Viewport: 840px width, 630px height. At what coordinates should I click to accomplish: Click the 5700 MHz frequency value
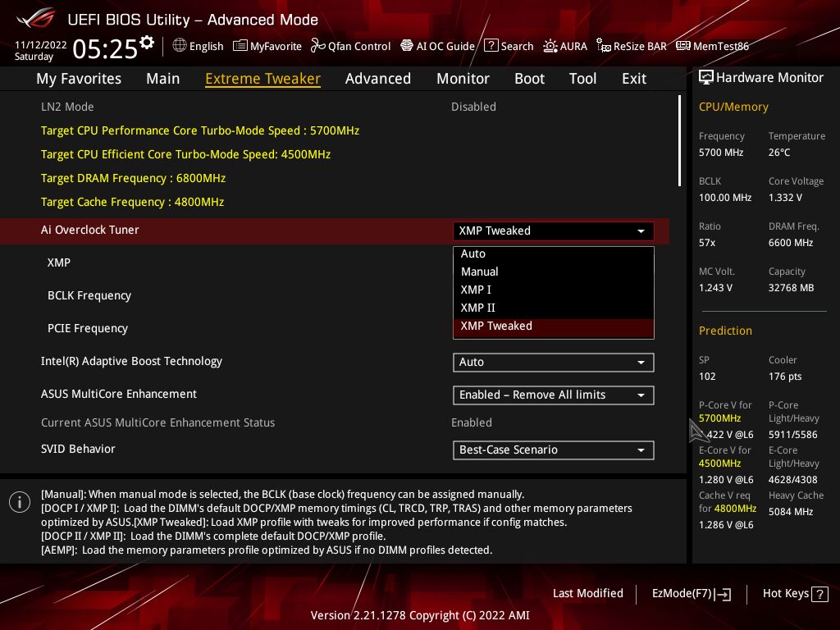point(721,153)
